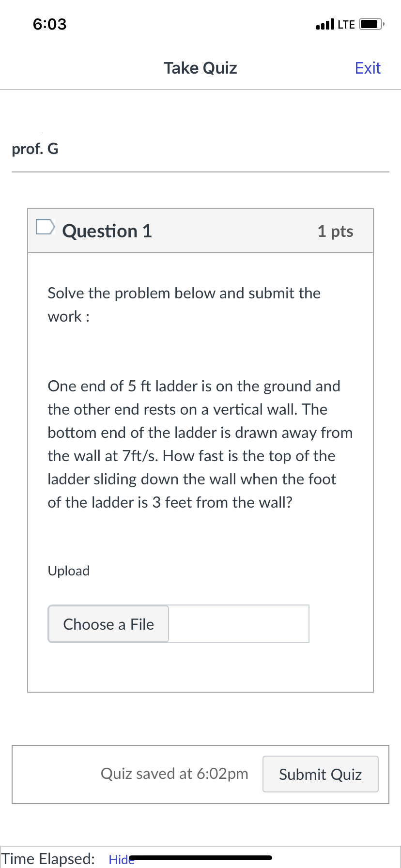Click the empty file name field

[x=240, y=624]
